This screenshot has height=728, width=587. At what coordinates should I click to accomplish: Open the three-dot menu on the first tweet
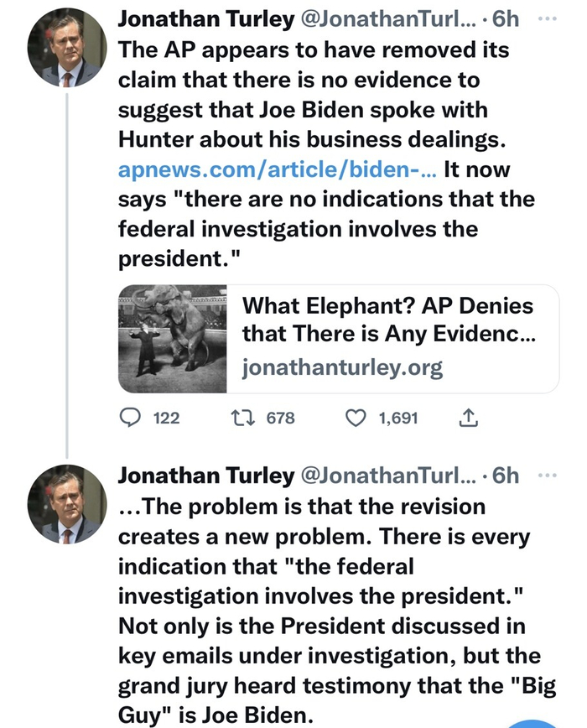pyautogui.click(x=546, y=18)
